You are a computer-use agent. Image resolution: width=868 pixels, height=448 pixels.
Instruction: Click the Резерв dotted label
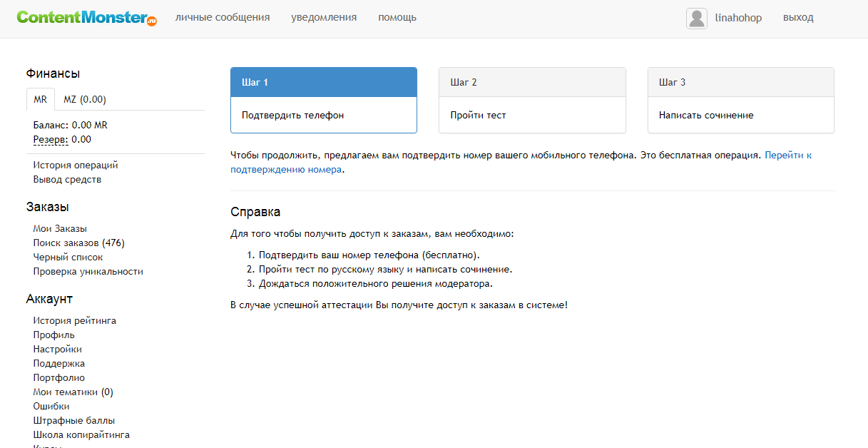[x=51, y=140]
